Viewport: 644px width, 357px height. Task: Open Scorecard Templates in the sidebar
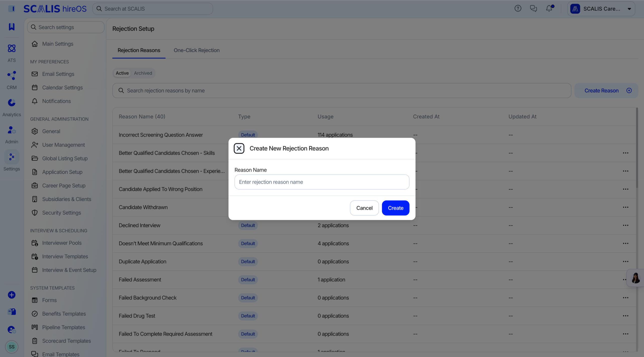point(66,341)
